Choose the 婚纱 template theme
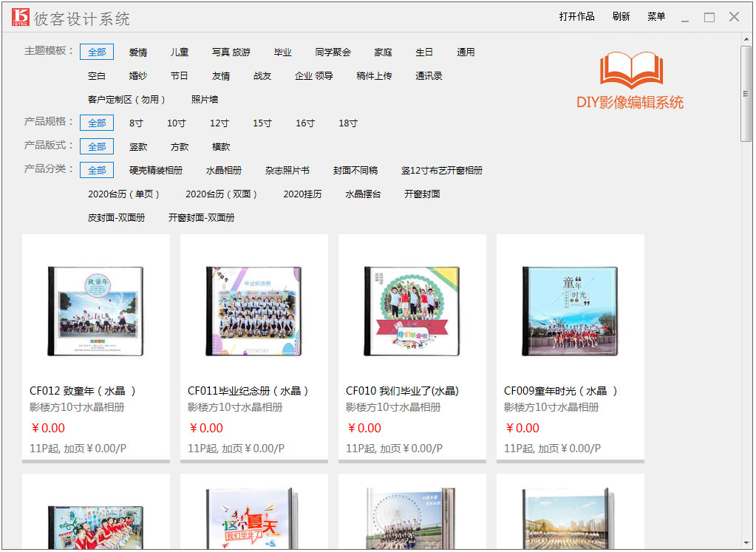The image size is (756, 552). pyautogui.click(x=138, y=75)
